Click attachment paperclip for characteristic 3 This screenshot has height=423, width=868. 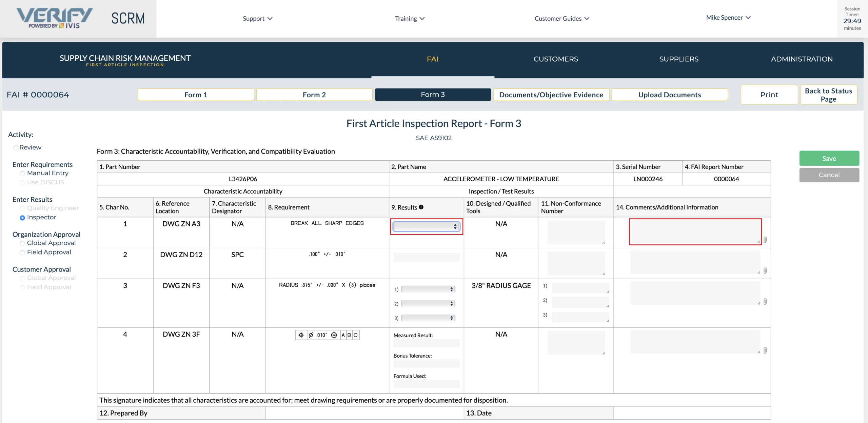[765, 302]
